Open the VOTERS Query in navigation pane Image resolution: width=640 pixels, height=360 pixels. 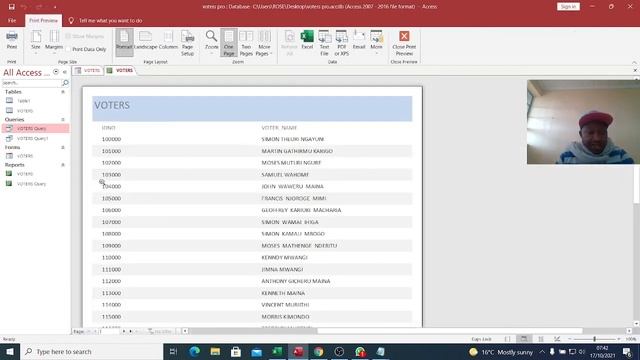(36, 128)
